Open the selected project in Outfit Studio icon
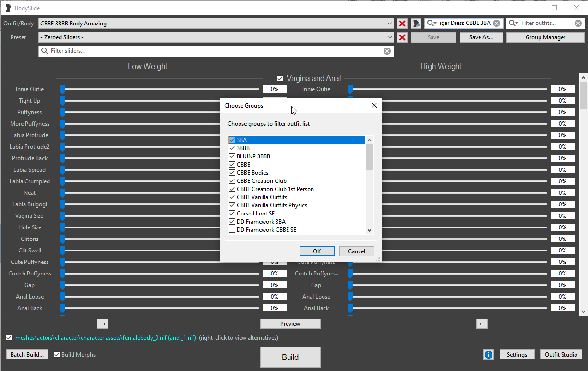The image size is (588, 371). pos(416,24)
